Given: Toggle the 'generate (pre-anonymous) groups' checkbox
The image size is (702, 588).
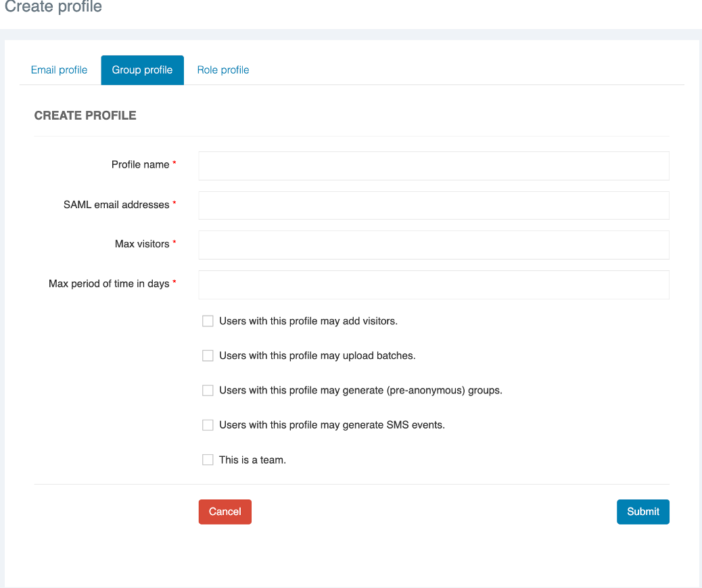Looking at the screenshot, I should (208, 391).
